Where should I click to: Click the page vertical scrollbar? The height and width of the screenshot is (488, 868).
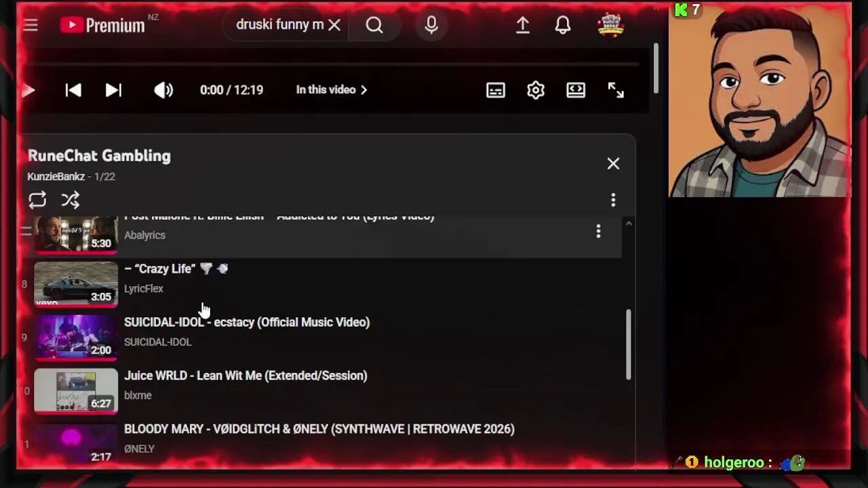[656, 69]
